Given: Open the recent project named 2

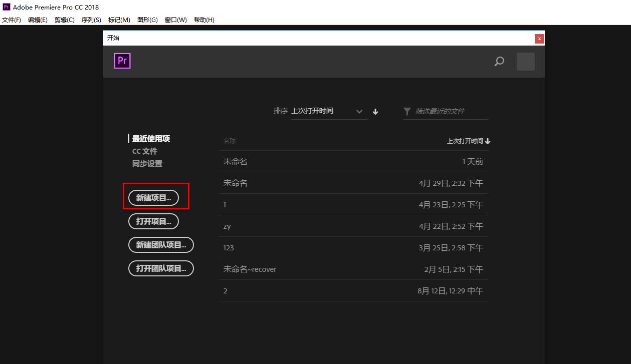Looking at the screenshot, I should [353, 291].
